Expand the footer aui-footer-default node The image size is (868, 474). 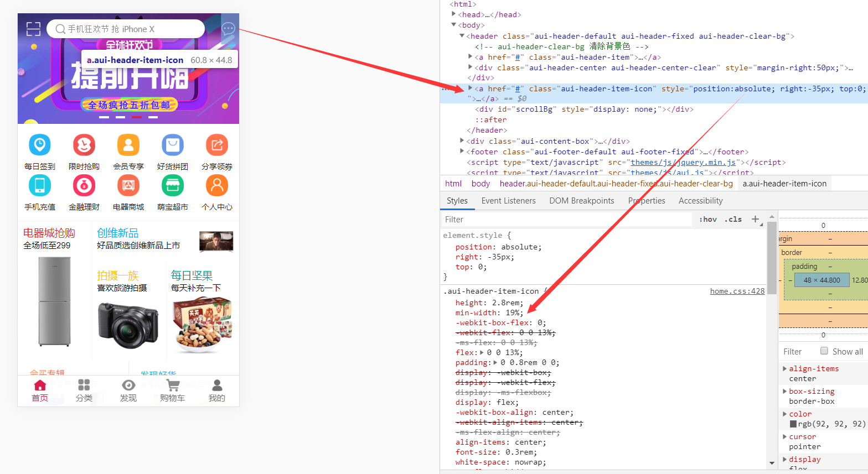point(462,151)
